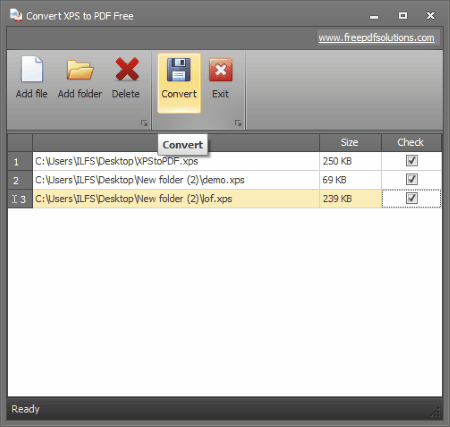Click the Exit toolbar icon

point(220,70)
